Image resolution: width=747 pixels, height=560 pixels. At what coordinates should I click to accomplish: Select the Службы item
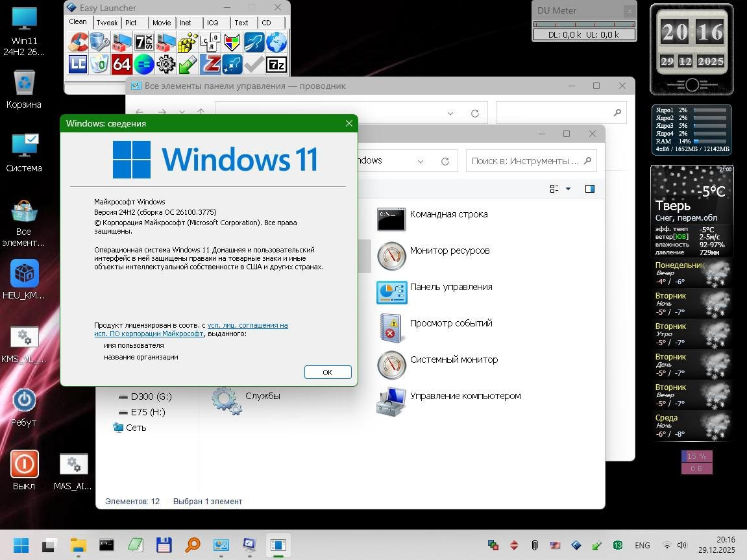246,400
